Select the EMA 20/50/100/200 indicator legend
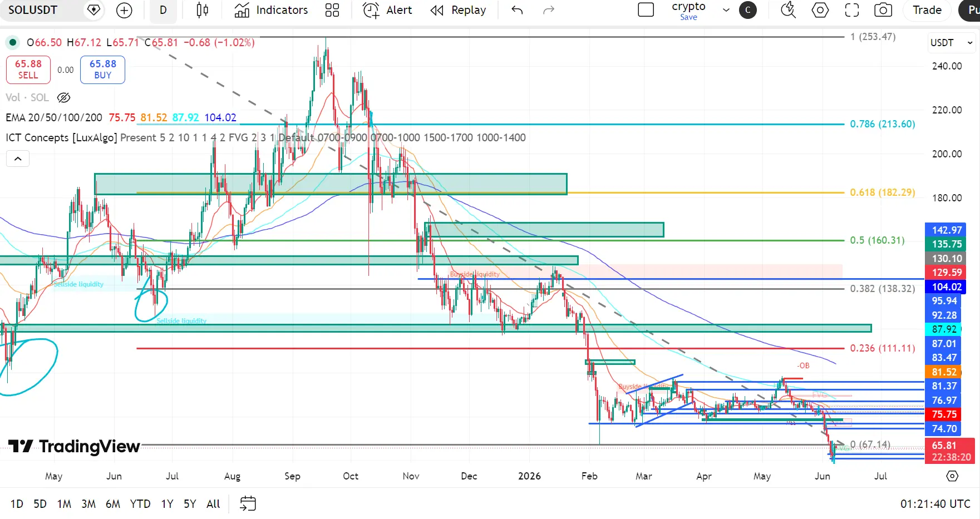The width and height of the screenshot is (980, 519). (x=54, y=117)
